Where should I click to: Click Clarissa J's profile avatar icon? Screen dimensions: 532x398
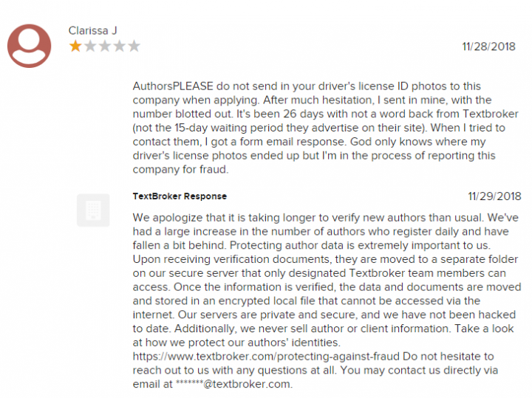(x=30, y=45)
